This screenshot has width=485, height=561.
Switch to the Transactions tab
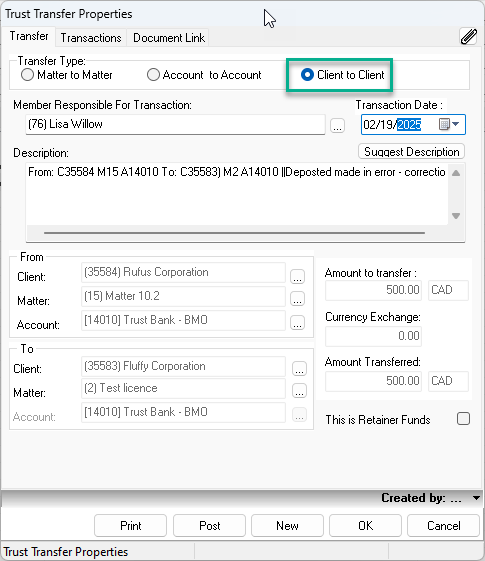91,38
